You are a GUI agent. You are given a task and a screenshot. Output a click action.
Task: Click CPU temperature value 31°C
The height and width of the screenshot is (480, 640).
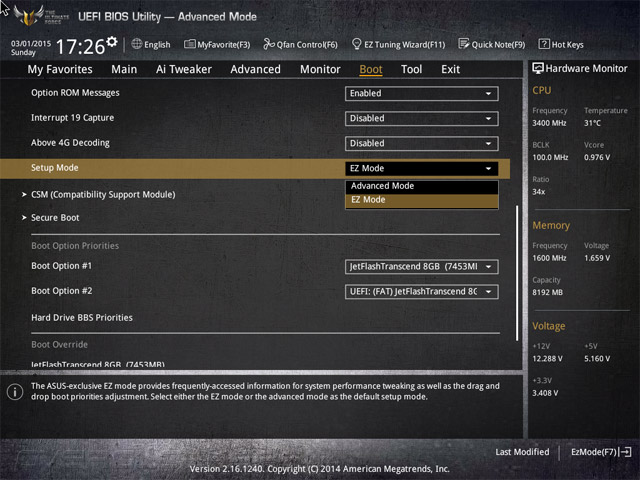592,123
